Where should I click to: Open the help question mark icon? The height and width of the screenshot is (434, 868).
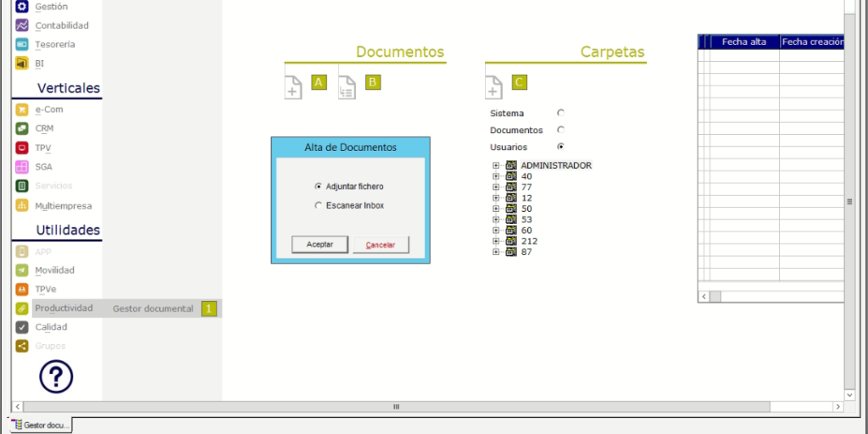(x=56, y=376)
